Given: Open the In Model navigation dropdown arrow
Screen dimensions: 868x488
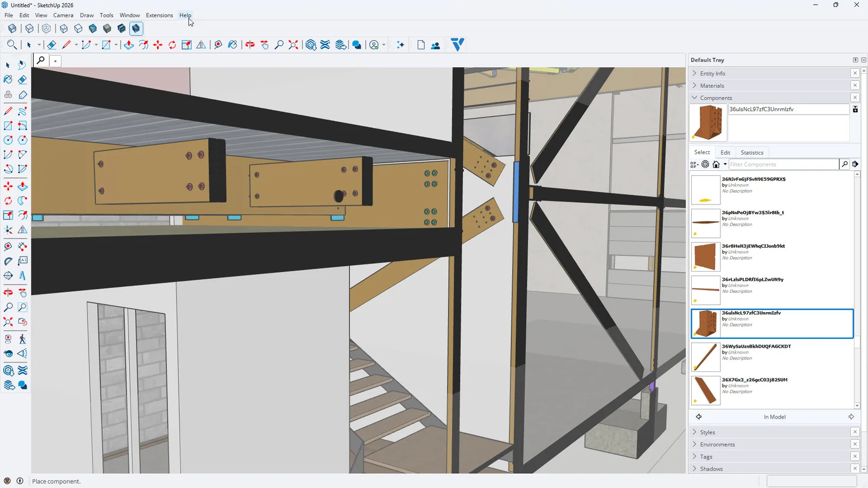Looking at the screenshot, I should tap(725, 164).
